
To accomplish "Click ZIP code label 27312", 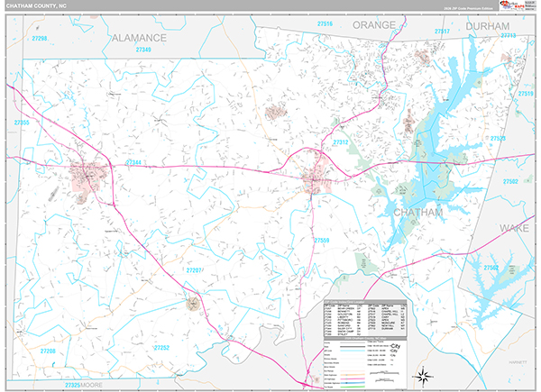I will (x=341, y=142).
